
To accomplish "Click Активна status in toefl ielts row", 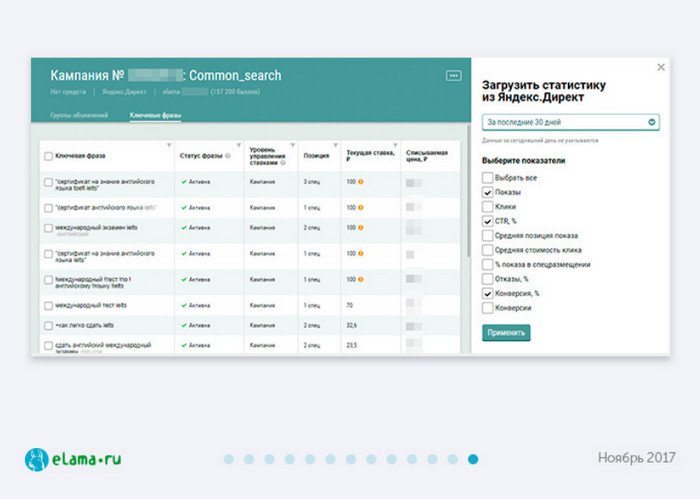I will pyautogui.click(x=196, y=182).
